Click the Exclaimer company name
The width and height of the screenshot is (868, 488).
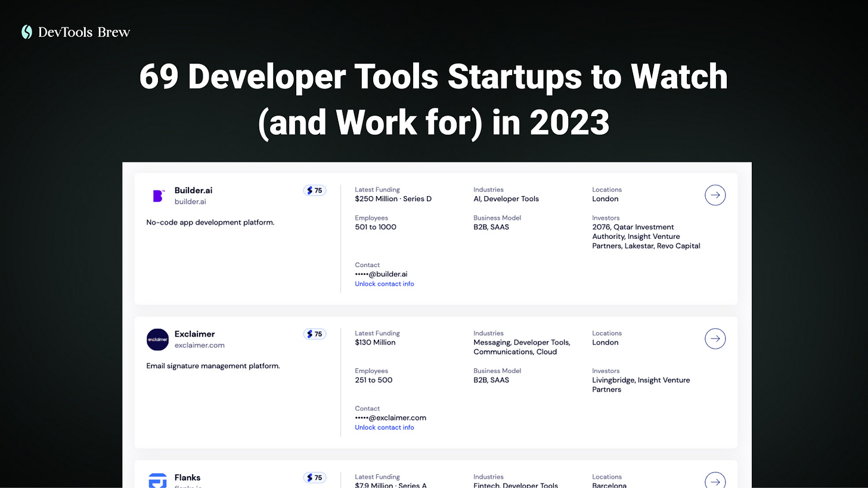tap(195, 334)
